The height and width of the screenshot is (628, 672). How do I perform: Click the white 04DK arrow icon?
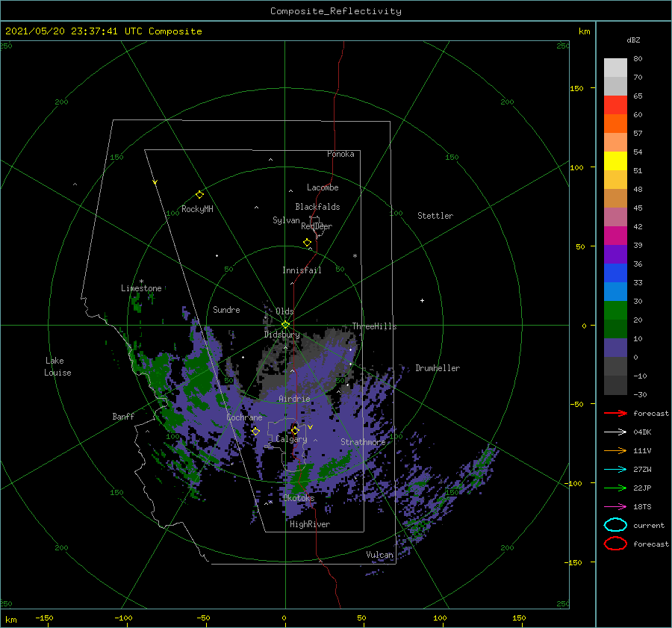(615, 432)
